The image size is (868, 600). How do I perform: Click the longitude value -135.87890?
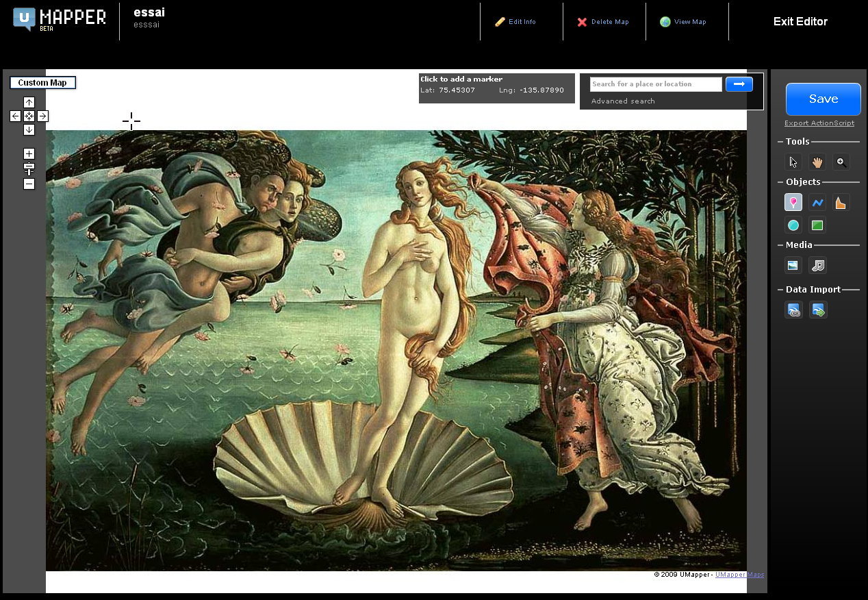541,90
